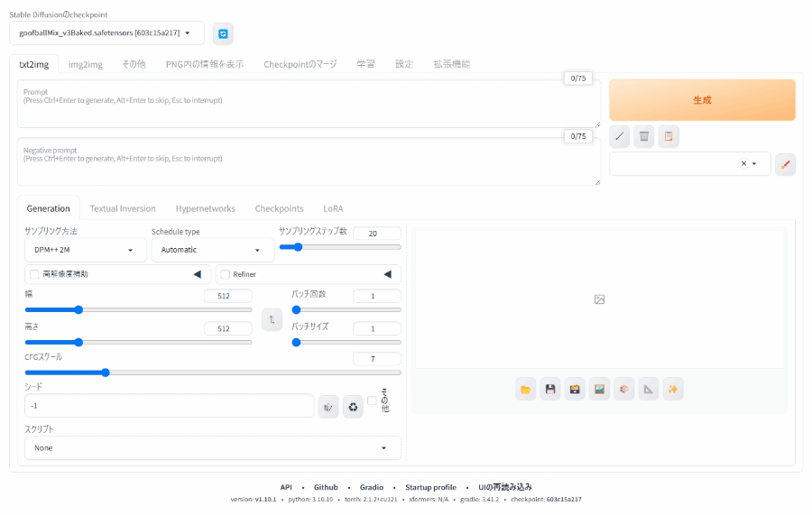The width and height of the screenshot is (812, 515).
Task: Refresh the checkpoint list icon
Action: [x=223, y=33]
